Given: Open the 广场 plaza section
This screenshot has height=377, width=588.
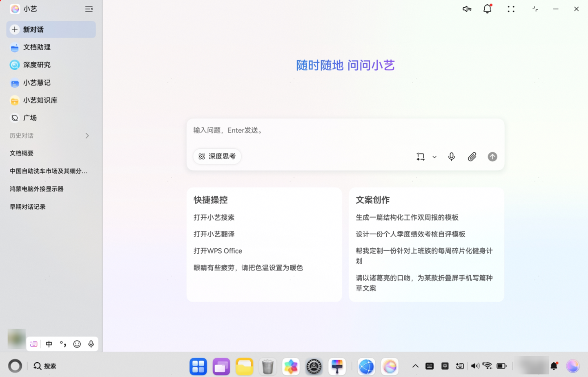Looking at the screenshot, I should pyautogui.click(x=30, y=118).
